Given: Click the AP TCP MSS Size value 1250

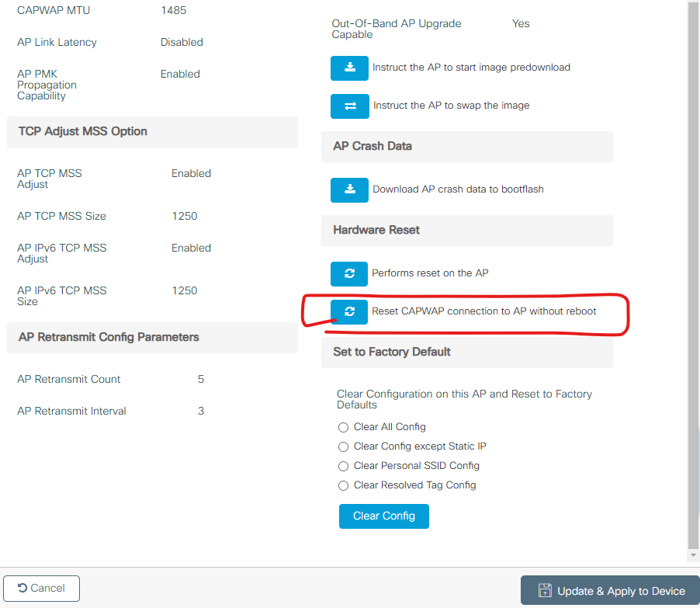Looking at the screenshot, I should [x=185, y=216].
